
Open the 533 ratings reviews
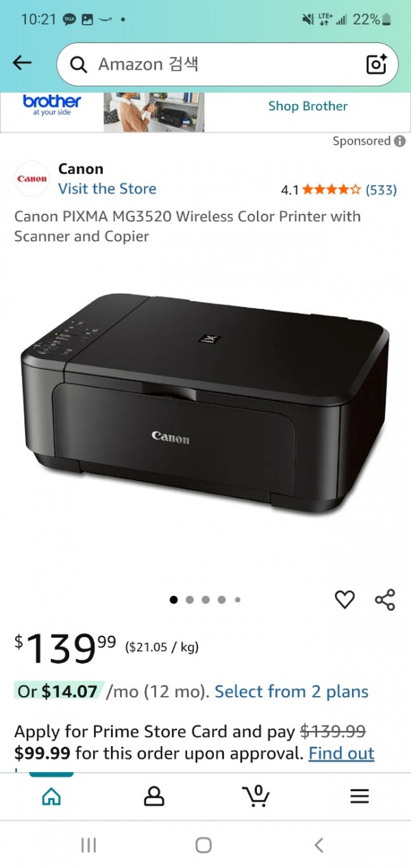(381, 190)
